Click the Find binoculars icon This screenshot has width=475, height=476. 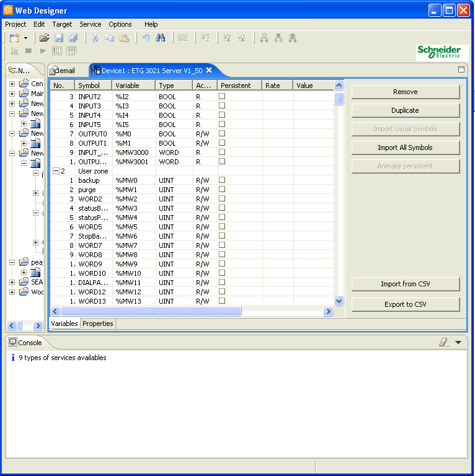161,38
